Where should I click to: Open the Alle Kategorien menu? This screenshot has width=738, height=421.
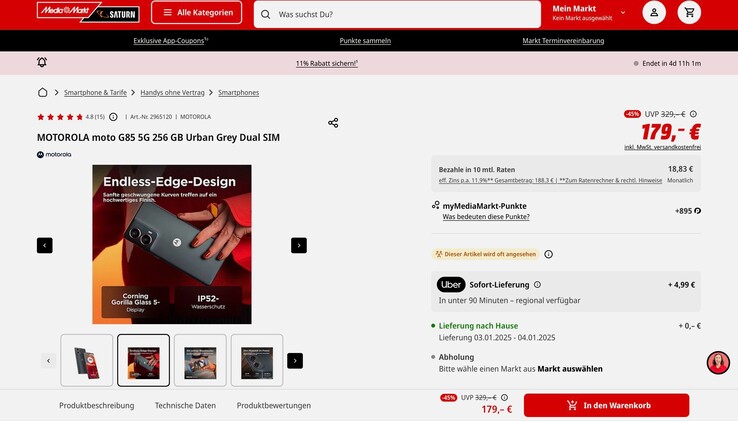197,13
